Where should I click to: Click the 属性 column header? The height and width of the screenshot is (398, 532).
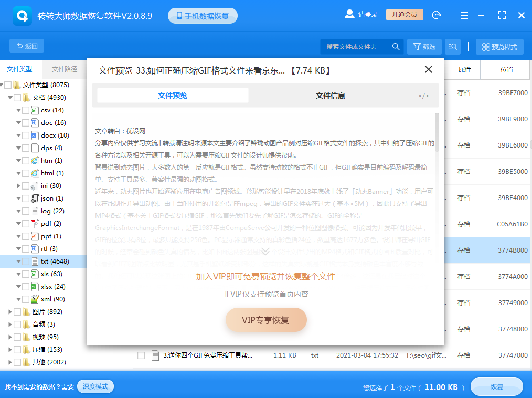point(464,70)
